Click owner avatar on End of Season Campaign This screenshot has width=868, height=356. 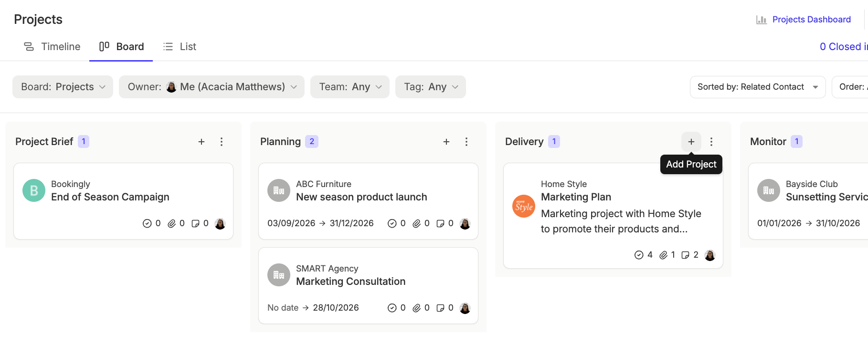pos(220,224)
